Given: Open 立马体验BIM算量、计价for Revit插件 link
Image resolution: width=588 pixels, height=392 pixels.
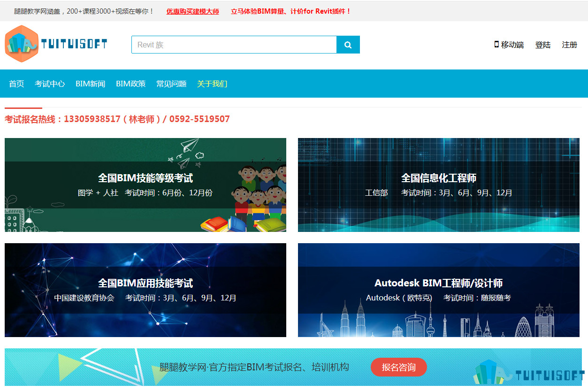Looking at the screenshot, I should coord(291,11).
